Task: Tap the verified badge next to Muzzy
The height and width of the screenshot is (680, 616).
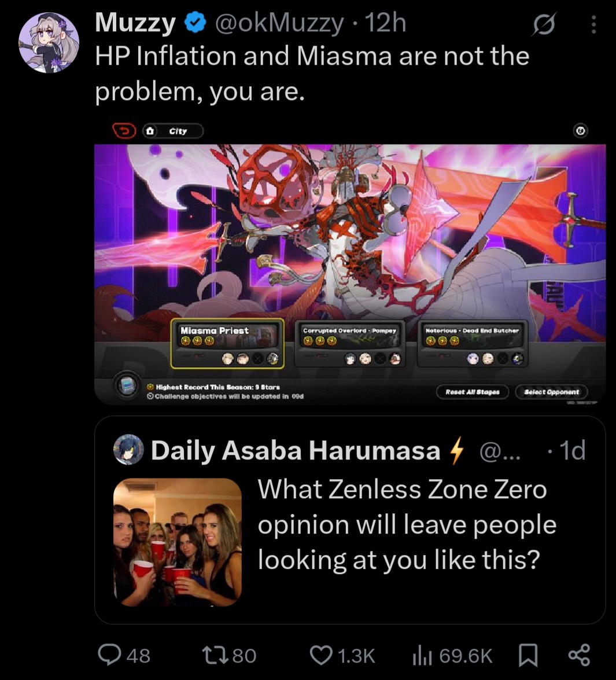Action: tap(196, 23)
